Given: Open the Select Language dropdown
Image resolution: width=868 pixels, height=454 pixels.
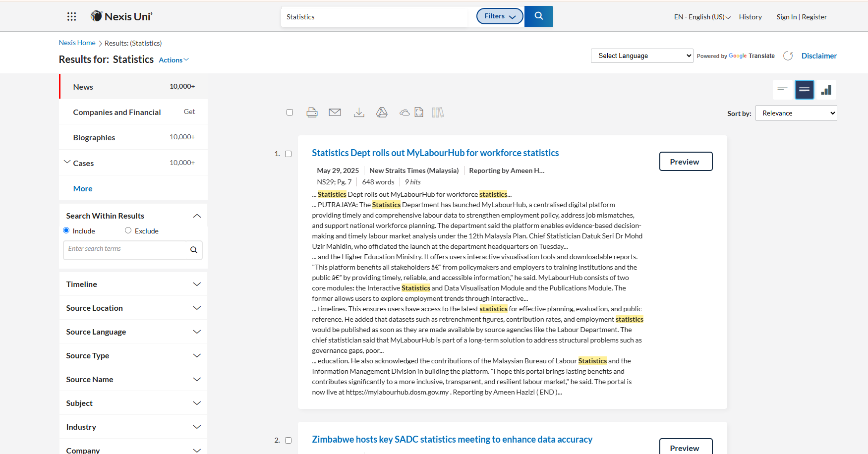Looking at the screenshot, I should 641,56.
